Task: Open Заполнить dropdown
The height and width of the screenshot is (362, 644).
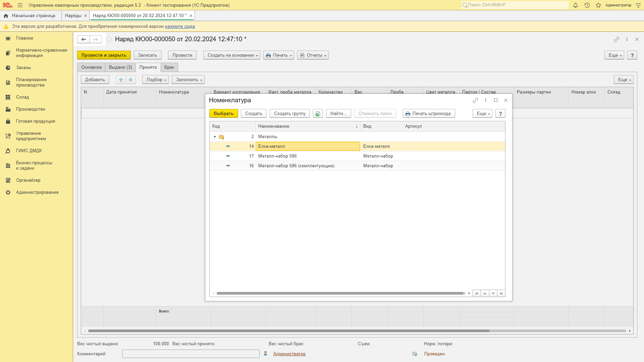Action: click(188, 80)
